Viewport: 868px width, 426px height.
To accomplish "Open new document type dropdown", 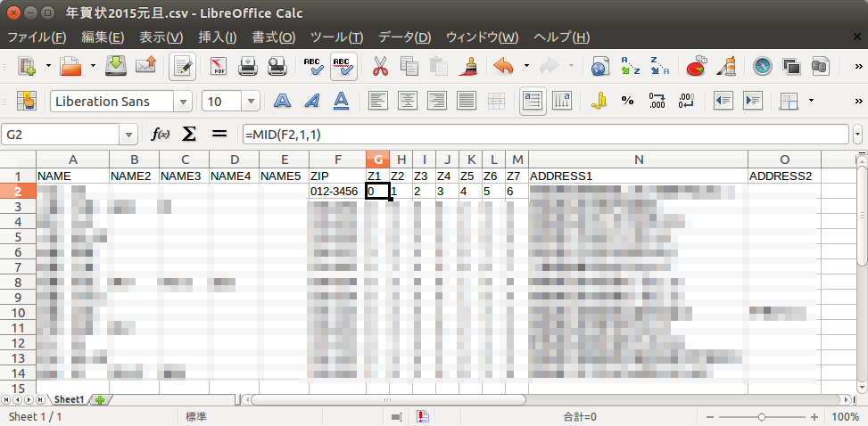I will point(48,67).
